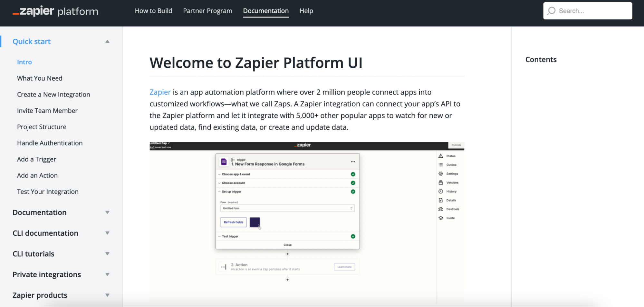Click the Refresh fields button
Screen dimensions: 644x307
click(x=233, y=222)
